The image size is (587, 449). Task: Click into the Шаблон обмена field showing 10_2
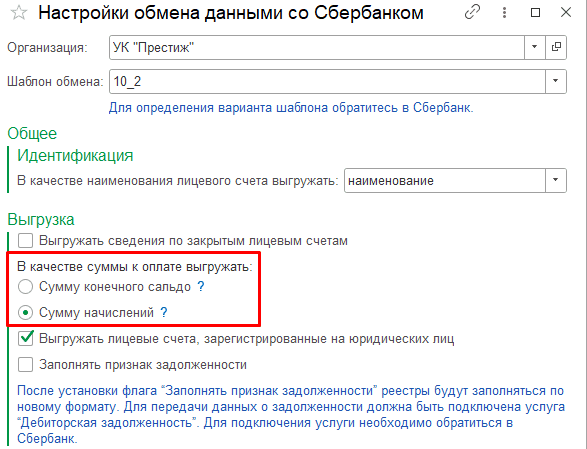[327, 81]
